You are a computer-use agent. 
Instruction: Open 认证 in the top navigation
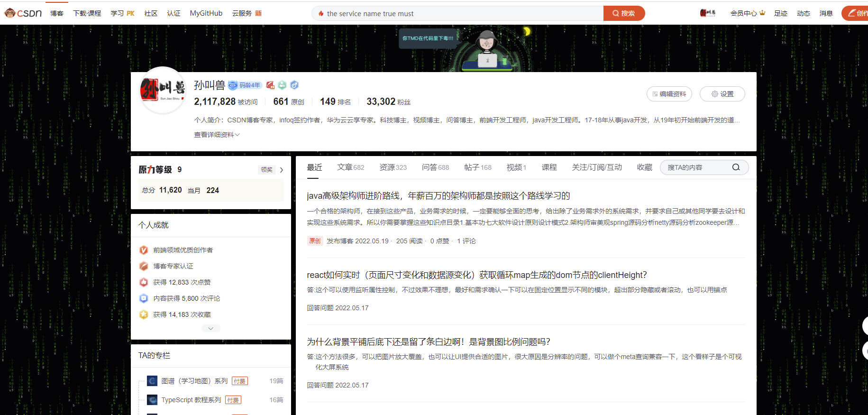(x=174, y=13)
